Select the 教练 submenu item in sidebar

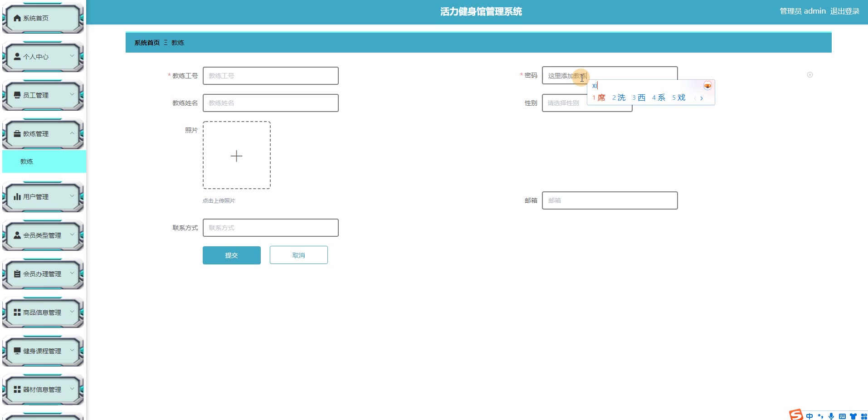[44, 161]
